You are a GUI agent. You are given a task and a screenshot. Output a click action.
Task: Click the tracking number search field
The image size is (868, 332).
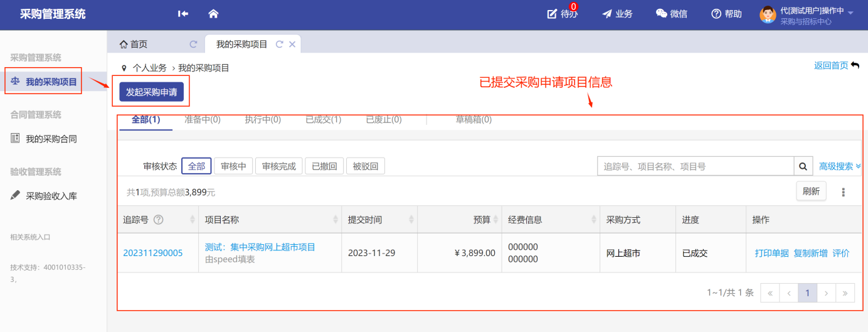(695, 166)
